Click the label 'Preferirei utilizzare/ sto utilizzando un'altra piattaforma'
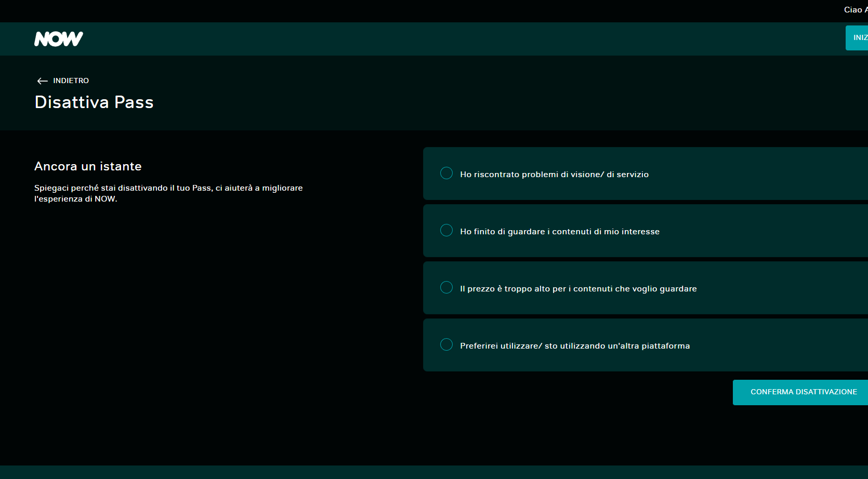 [575, 346]
